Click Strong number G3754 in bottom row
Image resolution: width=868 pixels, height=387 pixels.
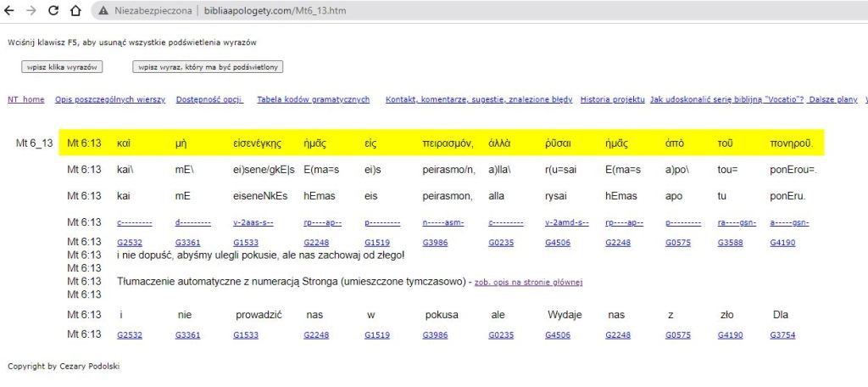783,335
